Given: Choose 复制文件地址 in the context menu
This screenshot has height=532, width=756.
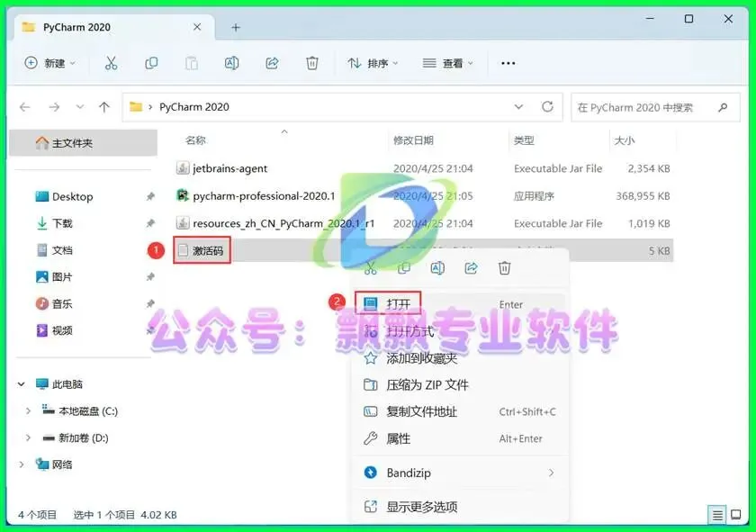Looking at the screenshot, I should click(x=462, y=411).
